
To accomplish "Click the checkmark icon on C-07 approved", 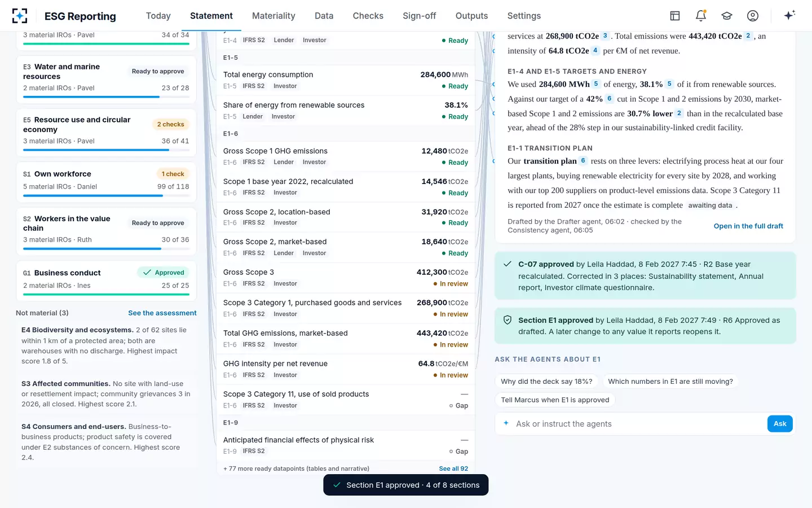I will coord(507,264).
